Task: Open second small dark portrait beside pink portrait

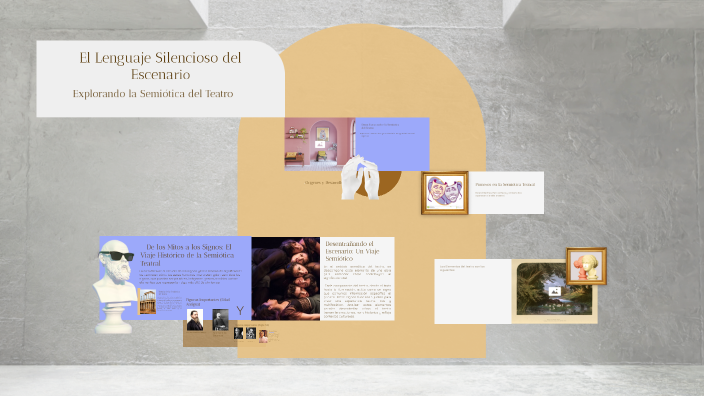Action: click(251, 333)
